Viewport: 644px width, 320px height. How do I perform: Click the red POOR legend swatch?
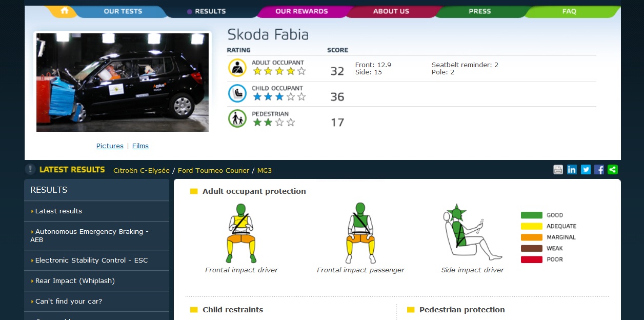click(x=532, y=259)
